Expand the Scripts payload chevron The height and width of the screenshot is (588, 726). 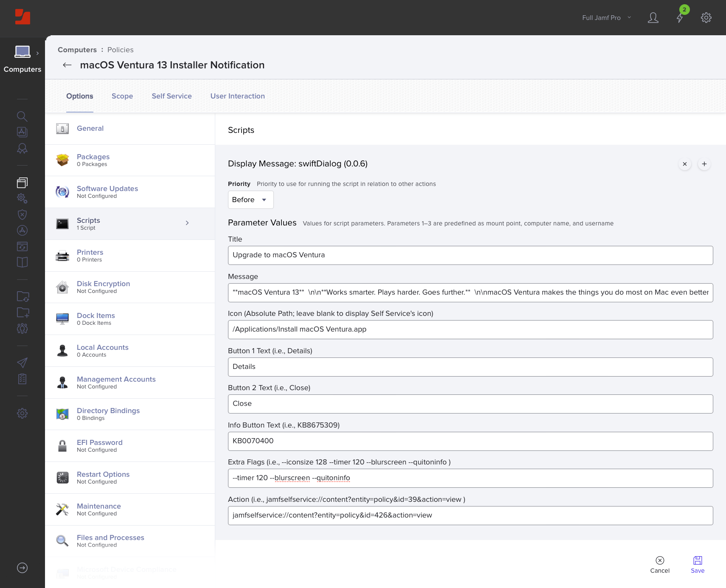coord(187,223)
